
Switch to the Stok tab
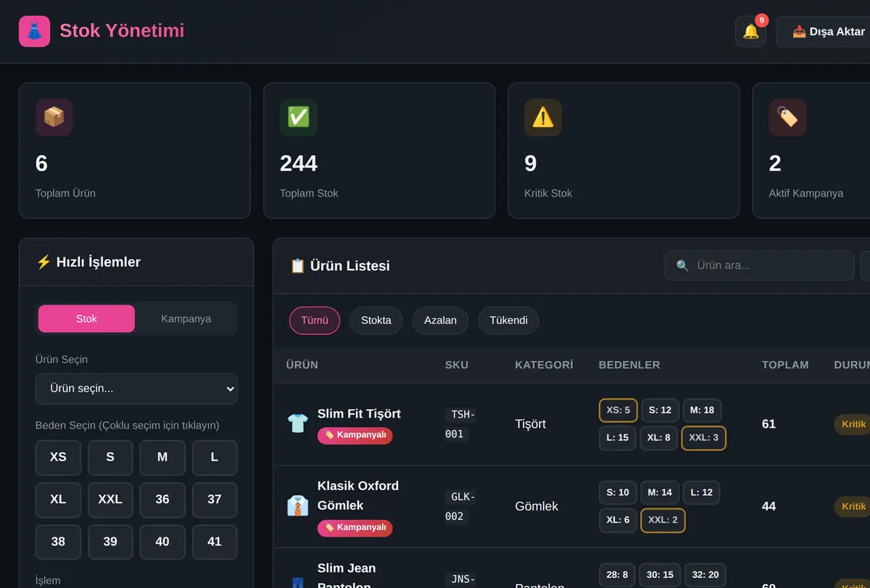tap(86, 319)
